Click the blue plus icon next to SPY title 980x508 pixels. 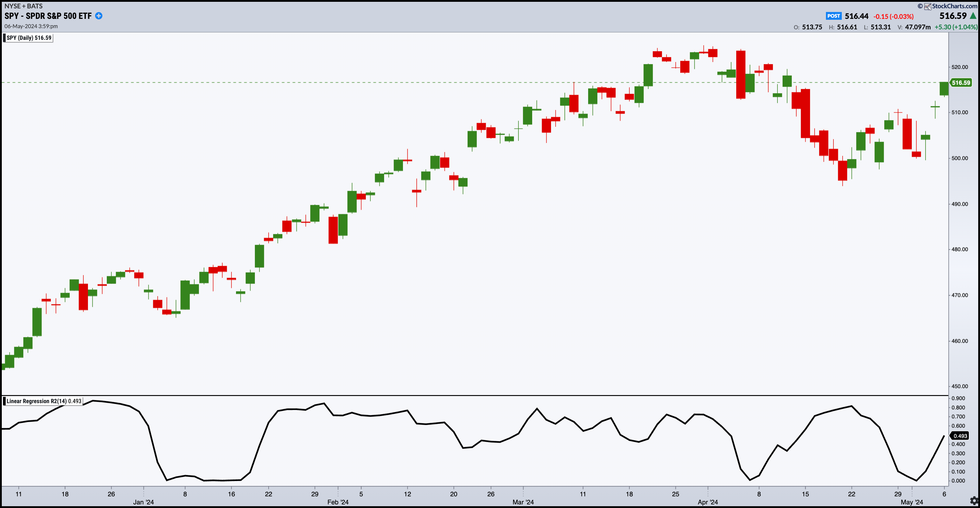[98, 16]
